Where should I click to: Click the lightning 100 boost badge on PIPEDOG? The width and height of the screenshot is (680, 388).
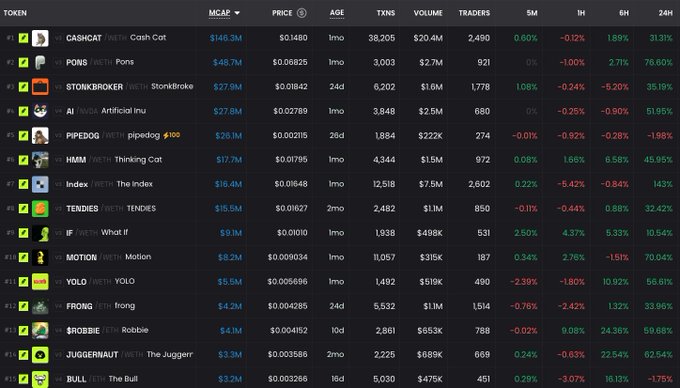point(171,135)
